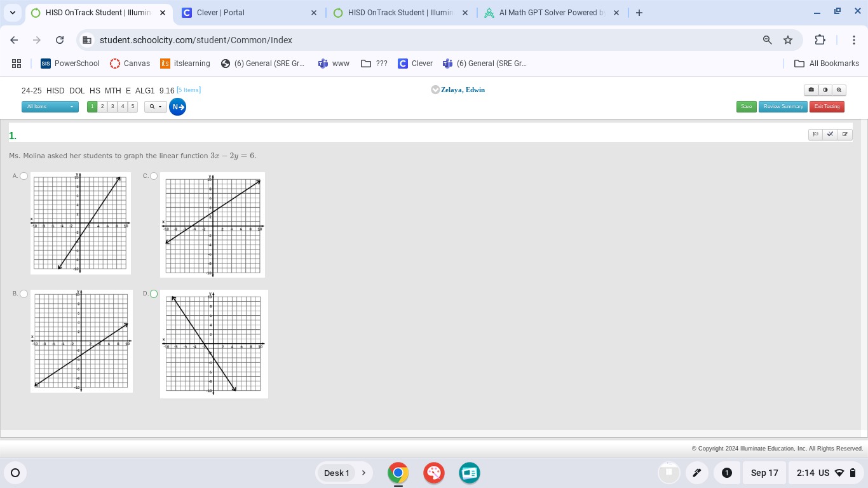Viewport: 868px width, 488px height.
Task: Expand the Zelaya, Edwin student menu arrow
Action: (435, 90)
